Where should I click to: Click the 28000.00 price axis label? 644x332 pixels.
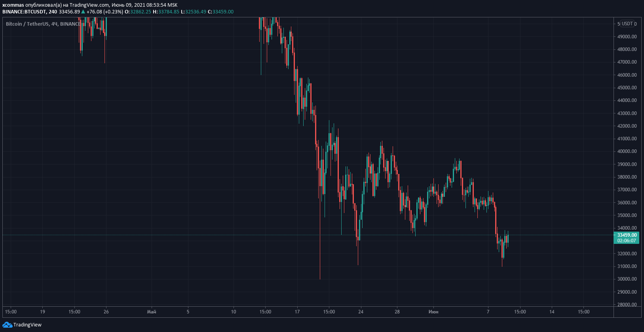pyautogui.click(x=627, y=305)
